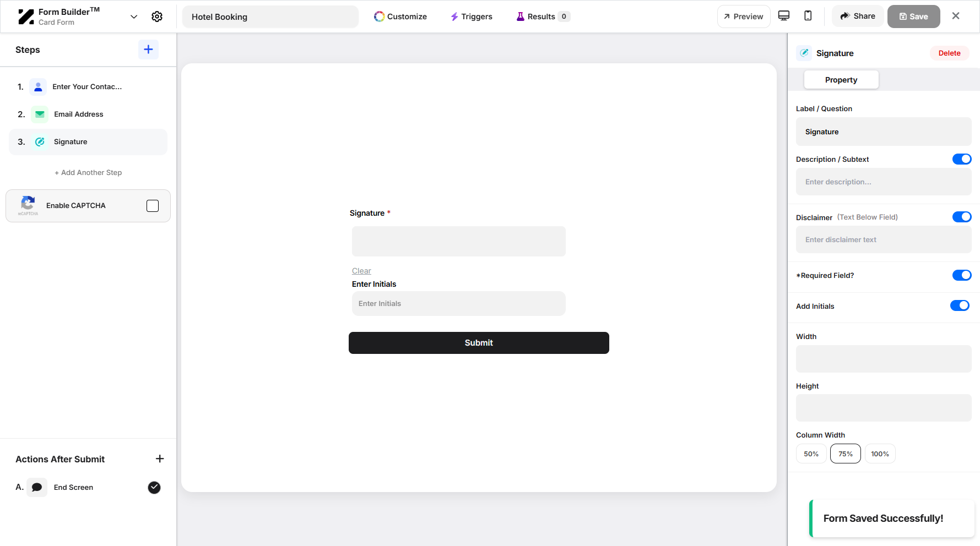Switch to mobile view icon

coord(808,15)
